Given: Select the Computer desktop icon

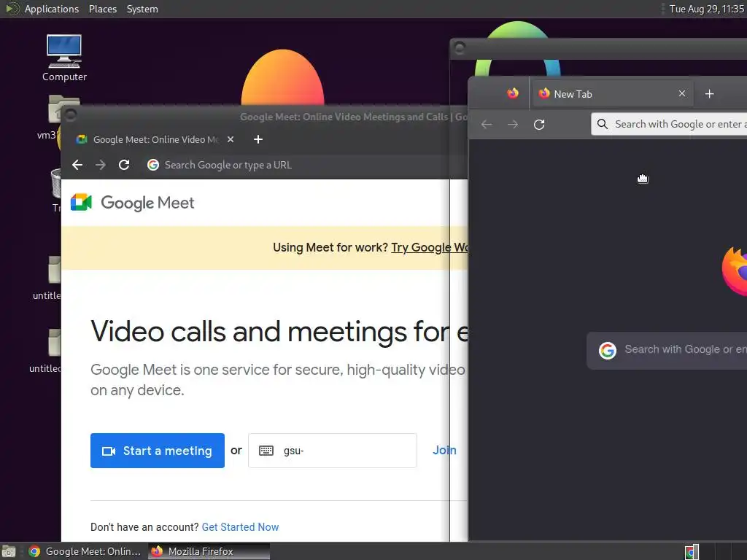Looking at the screenshot, I should pyautogui.click(x=64, y=58).
